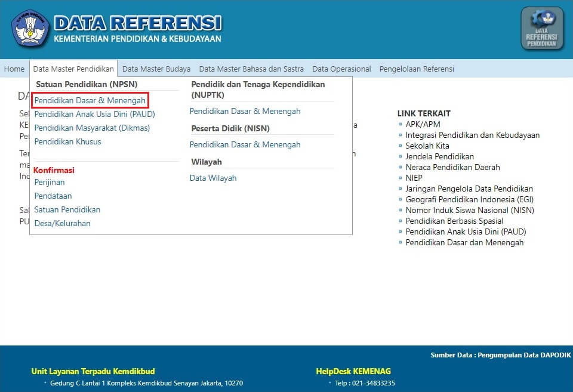Image resolution: width=573 pixels, height=392 pixels.
Task: Open the Data Operasional menu
Action: point(341,69)
